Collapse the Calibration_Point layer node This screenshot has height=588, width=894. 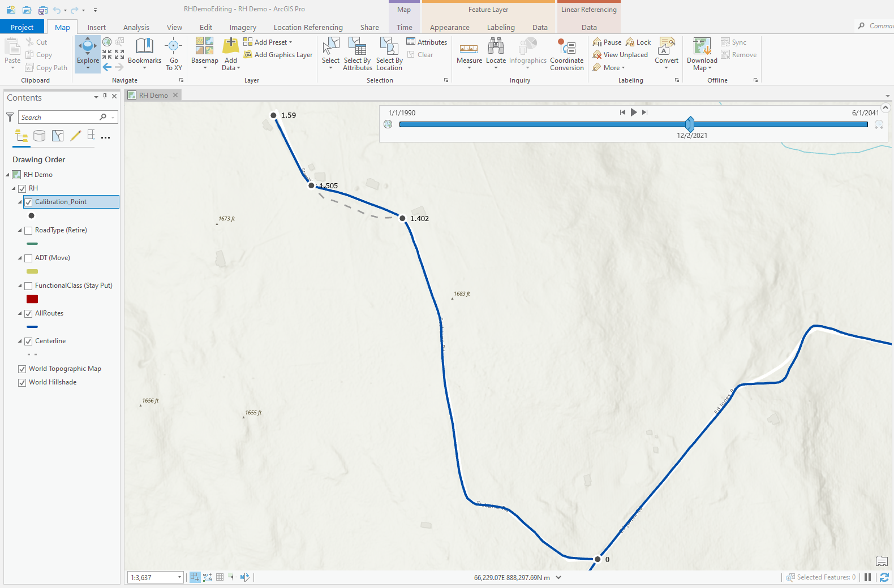[20, 202]
